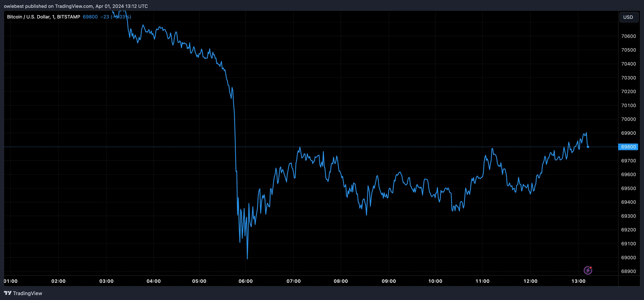
Task: Open the lightning ideas icon with red notification dot
Action: pyautogui.click(x=589, y=270)
